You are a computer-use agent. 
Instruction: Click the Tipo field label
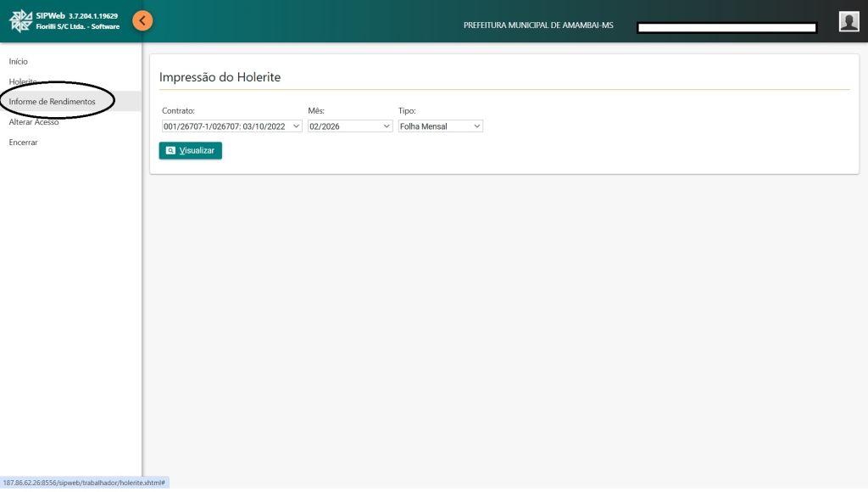coord(407,111)
